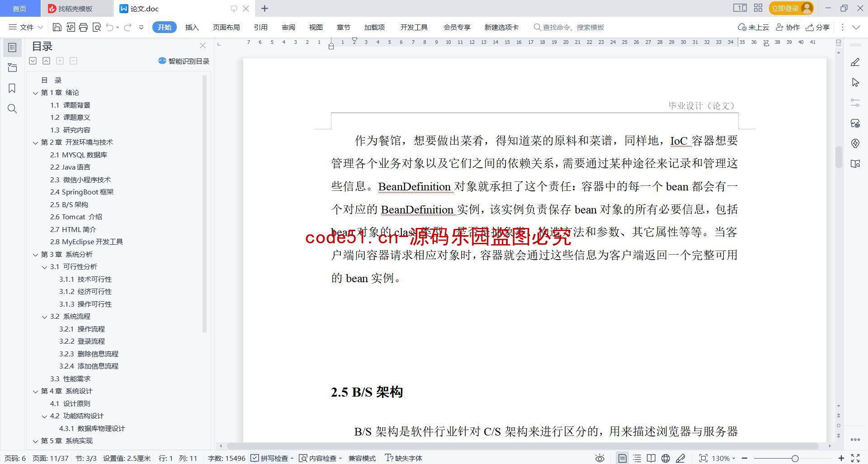Open the zoom percentage 130% dropdown
This screenshot has height=464, width=868.
(x=723, y=458)
